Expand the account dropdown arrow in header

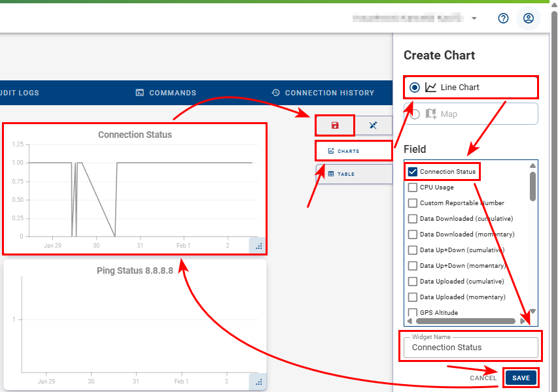pyautogui.click(x=474, y=18)
